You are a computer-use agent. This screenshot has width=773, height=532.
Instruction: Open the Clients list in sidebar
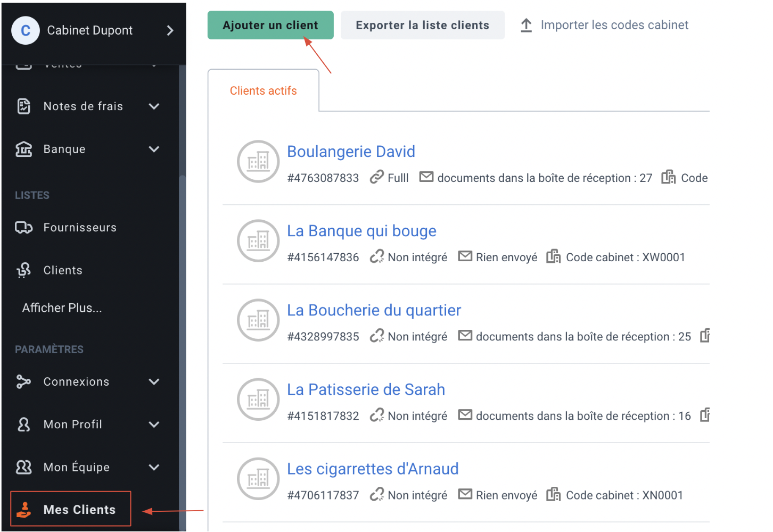click(63, 270)
